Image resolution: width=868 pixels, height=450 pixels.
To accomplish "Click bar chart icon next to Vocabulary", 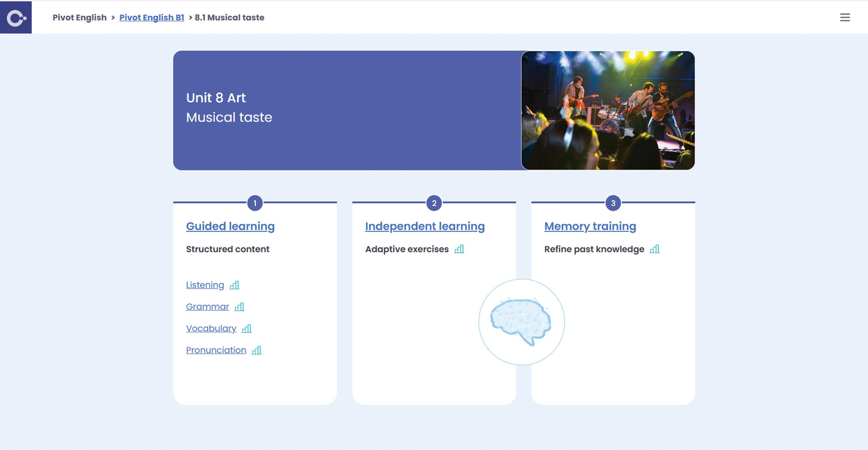I will (247, 329).
